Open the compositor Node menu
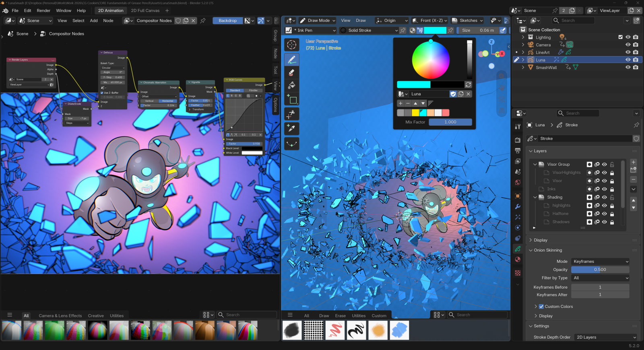 [108, 21]
